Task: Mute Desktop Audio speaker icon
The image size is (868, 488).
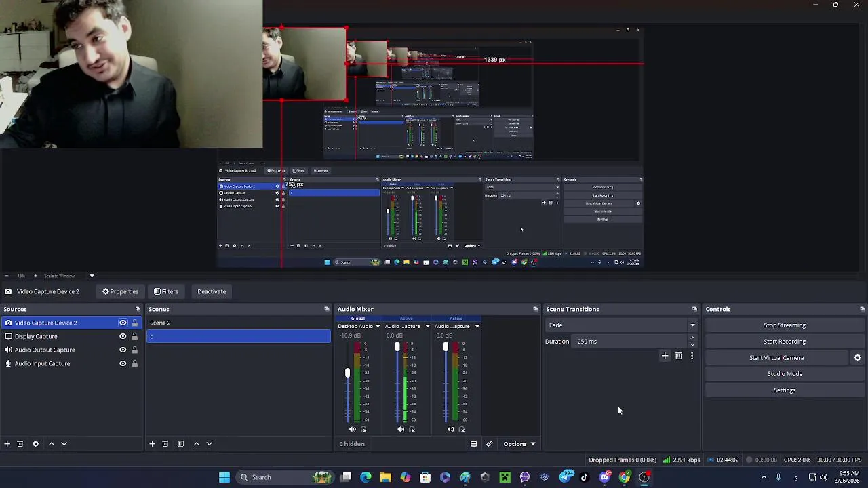Action: coord(352,429)
